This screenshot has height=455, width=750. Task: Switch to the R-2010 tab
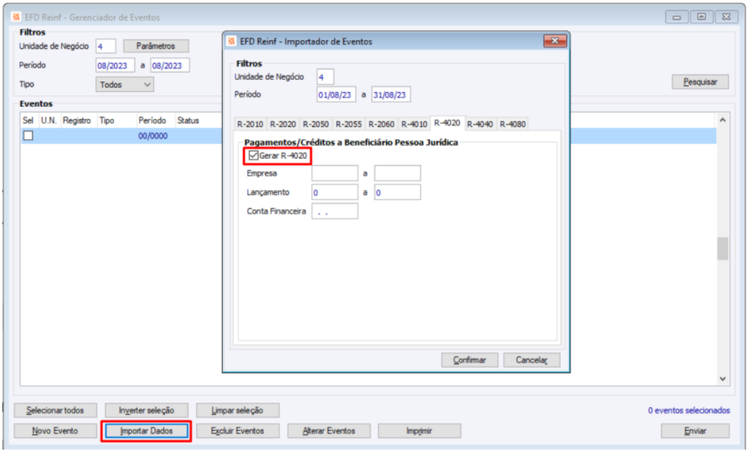point(250,124)
